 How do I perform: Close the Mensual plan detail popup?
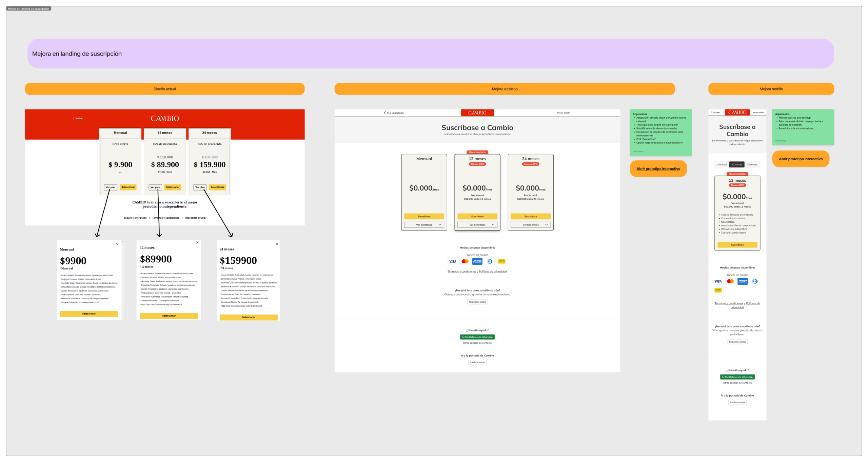pyautogui.click(x=117, y=244)
